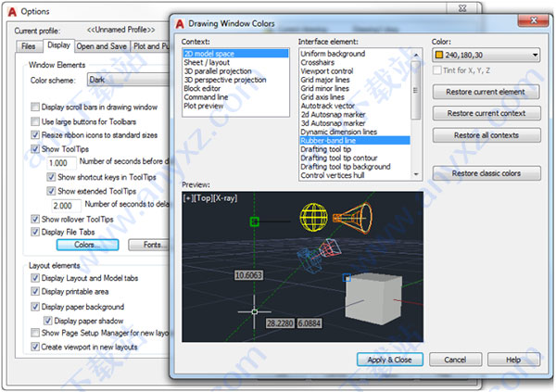Viewport: 556px width, 392px height.
Task: Select Grid axis lines element
Action: pyautogui.click(x=355, y=97)
